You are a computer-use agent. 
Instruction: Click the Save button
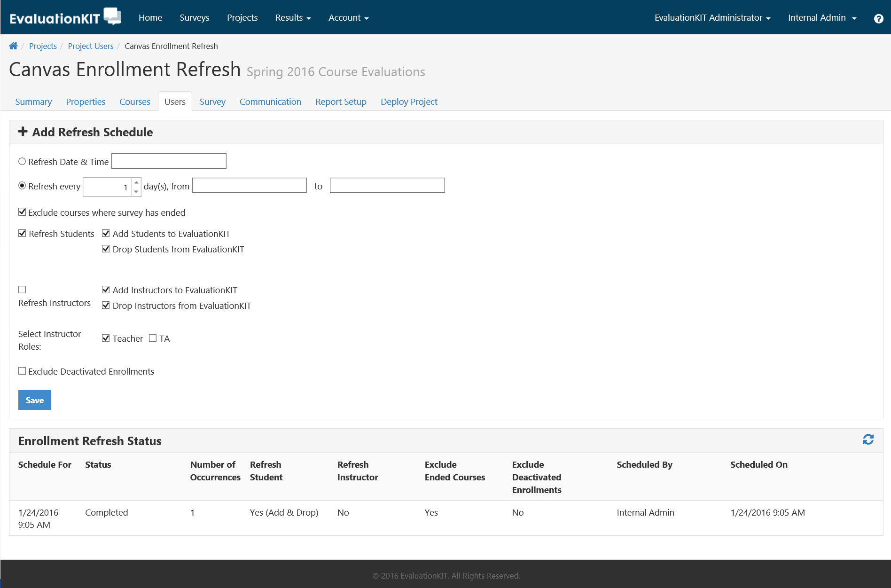[x=35, y=400]
